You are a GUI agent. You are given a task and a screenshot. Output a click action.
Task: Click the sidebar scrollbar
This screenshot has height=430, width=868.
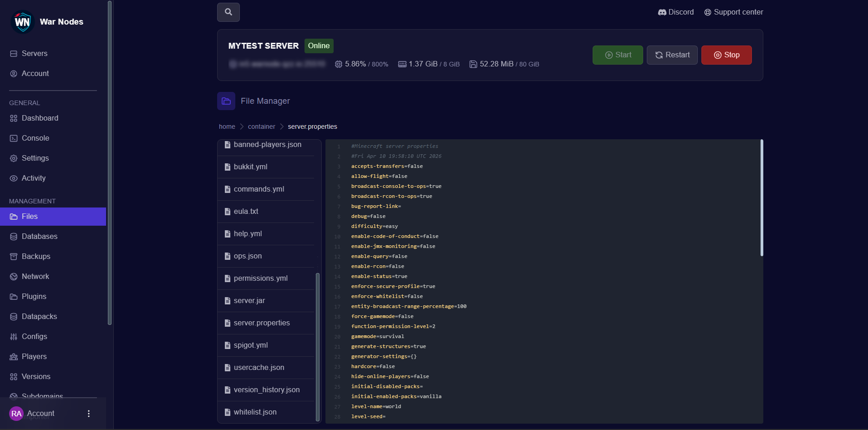(110, 163)
